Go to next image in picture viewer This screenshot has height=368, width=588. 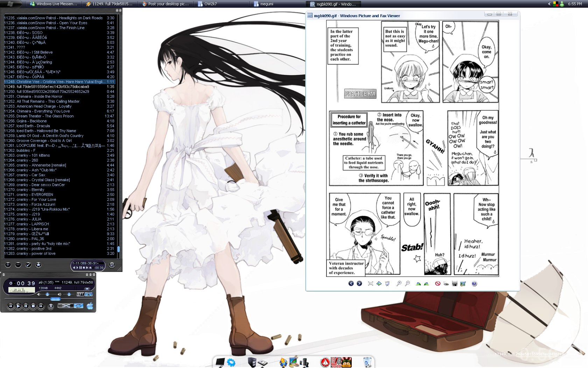coord(359,284)
